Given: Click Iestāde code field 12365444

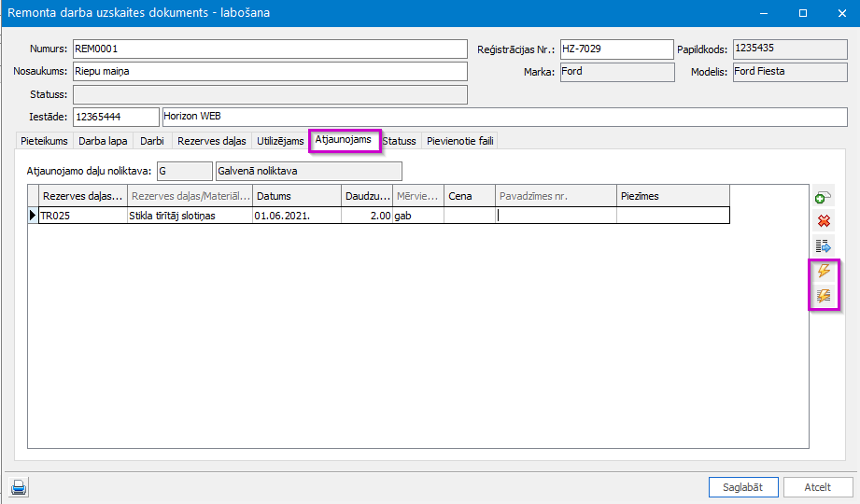Looking at the screenshot, I should coord(116,117).
